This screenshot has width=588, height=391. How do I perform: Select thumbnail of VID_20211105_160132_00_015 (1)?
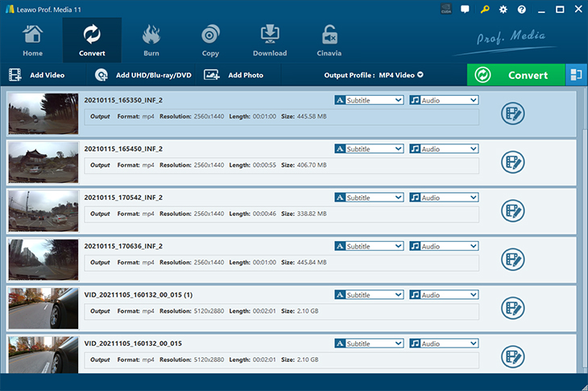click(43, 309)
